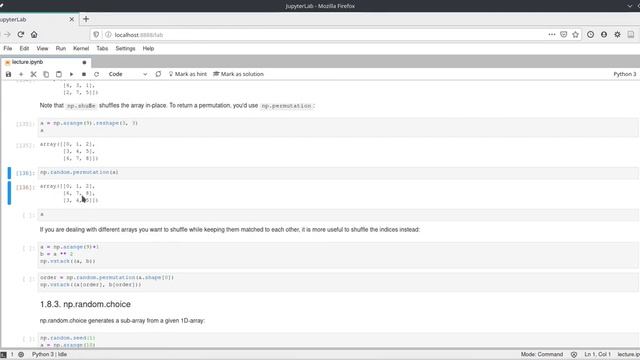
Task: Click the array output of cell 135
Action: pyautogui.click(x=69, y=151)
